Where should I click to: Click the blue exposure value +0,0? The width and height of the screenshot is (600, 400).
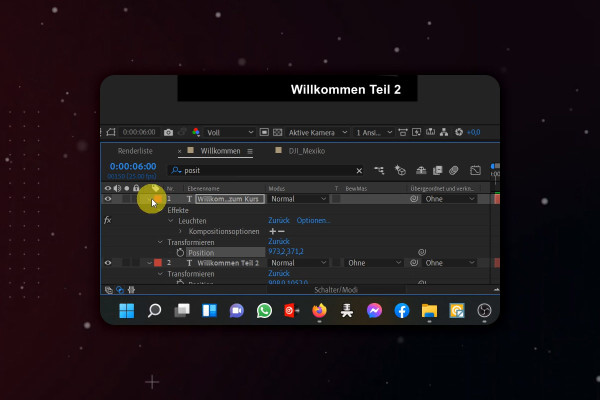(473, 132)
